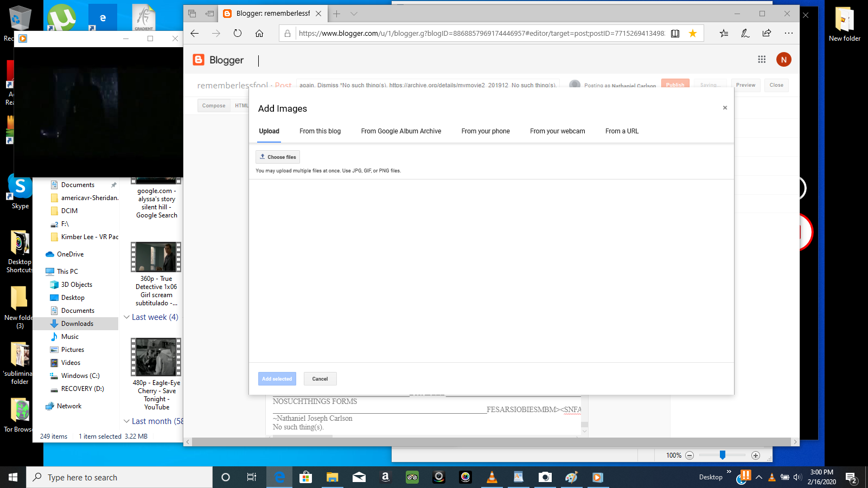Switch to From this blog tab

point(320,131)
